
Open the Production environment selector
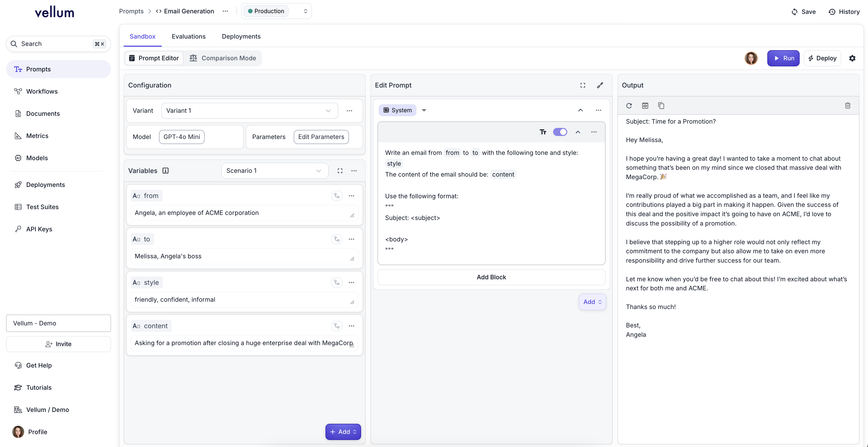point(276,11)
